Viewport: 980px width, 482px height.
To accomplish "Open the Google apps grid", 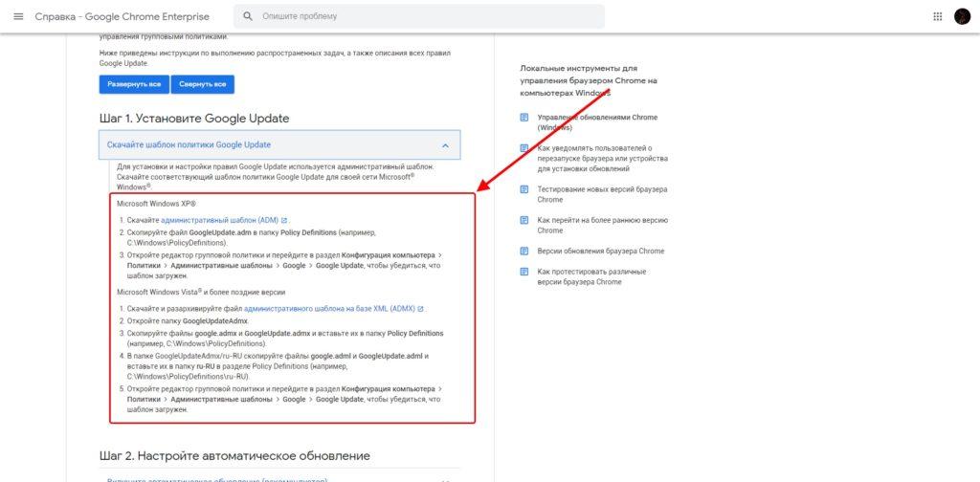I will 938,17.
